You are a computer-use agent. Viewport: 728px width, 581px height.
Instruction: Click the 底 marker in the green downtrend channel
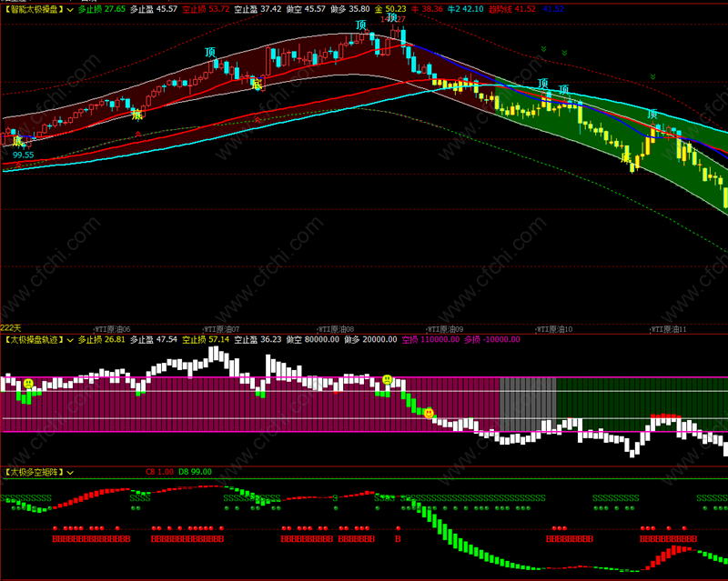click(x=626, y=158)
